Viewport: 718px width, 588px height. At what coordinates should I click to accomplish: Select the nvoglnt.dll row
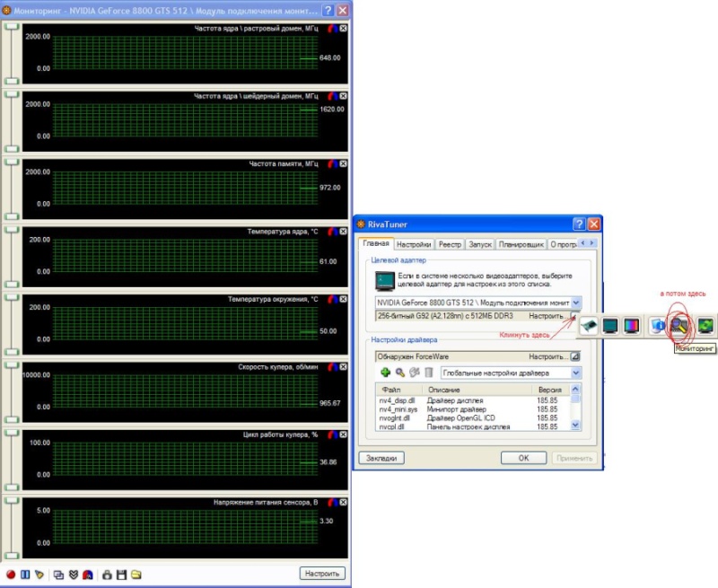coord(474,417)
